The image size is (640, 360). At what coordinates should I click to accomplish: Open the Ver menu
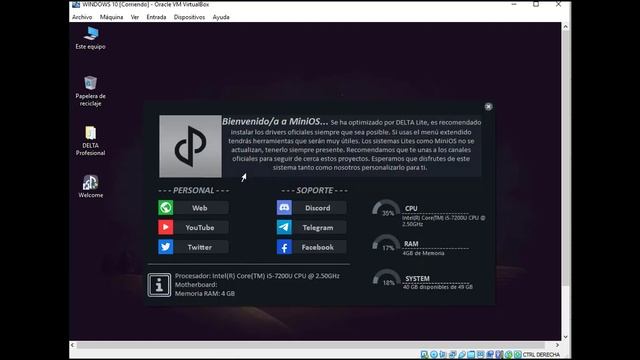[135, 17]
